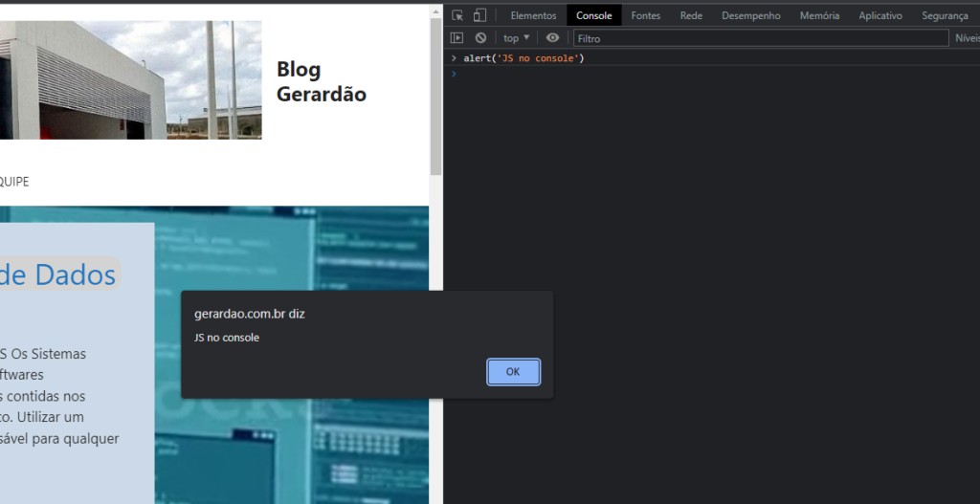Open the Níveis log levels dropdown
Image resolution: width=980 pixels, height=504 pixels.
[x=965, y=38]
